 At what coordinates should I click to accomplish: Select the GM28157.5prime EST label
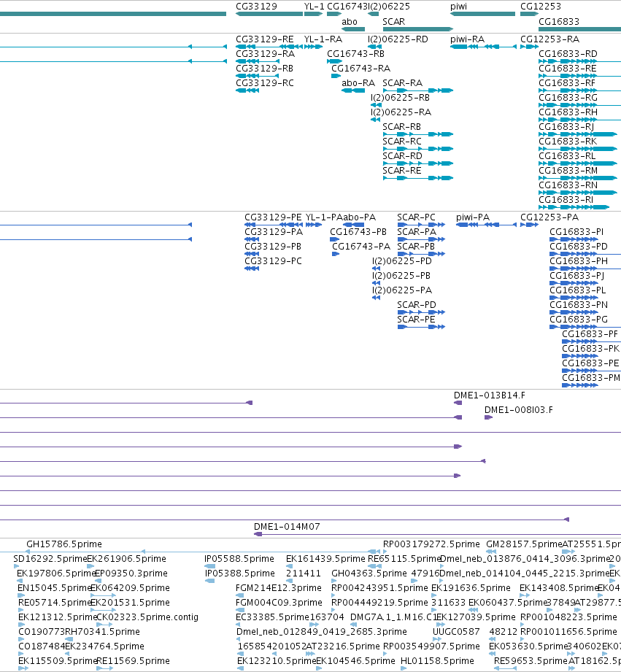[x=524, y=544]
